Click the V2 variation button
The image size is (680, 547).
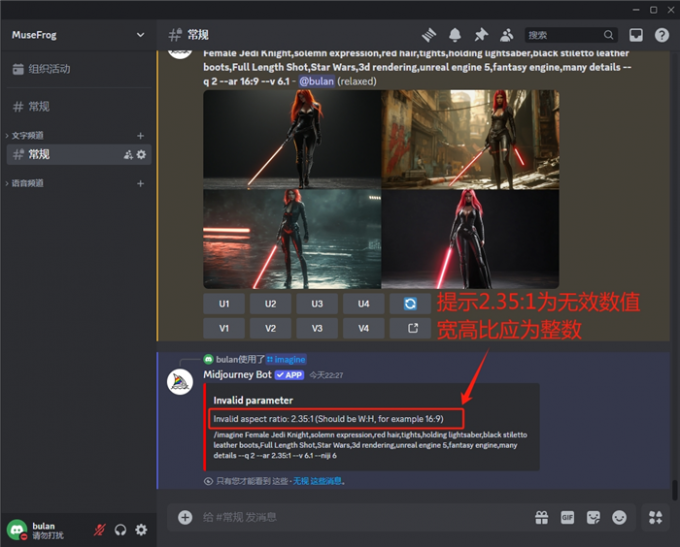point(270,328)
